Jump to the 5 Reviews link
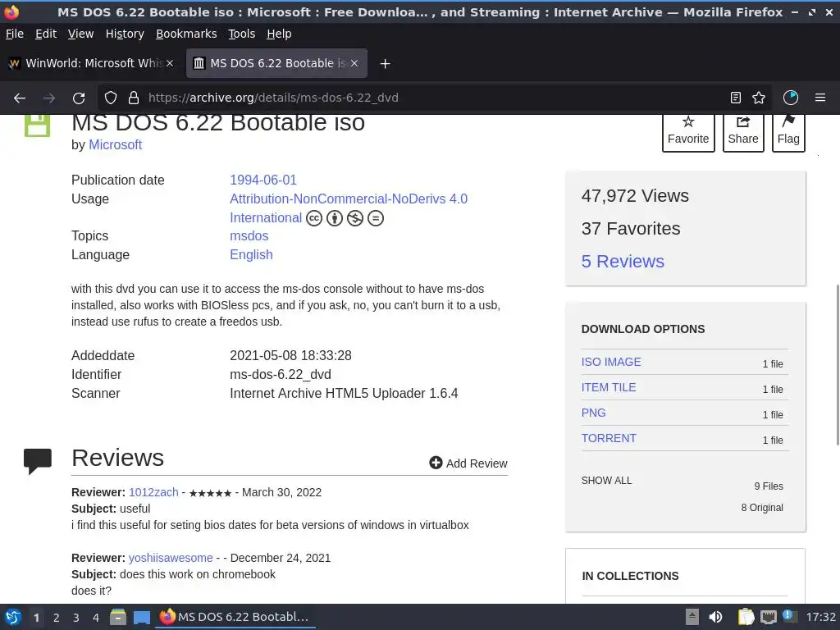Image resolution: width=840 pixels, height=630 pixels. (623, 262)
